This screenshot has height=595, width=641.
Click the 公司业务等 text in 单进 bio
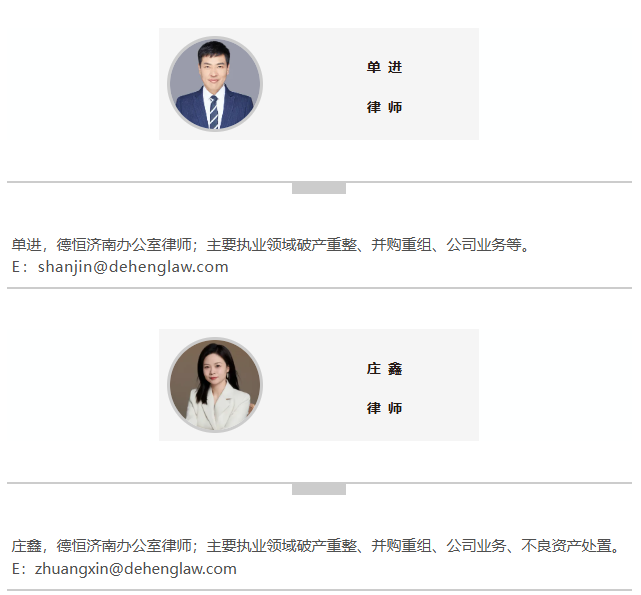(484, 245)
